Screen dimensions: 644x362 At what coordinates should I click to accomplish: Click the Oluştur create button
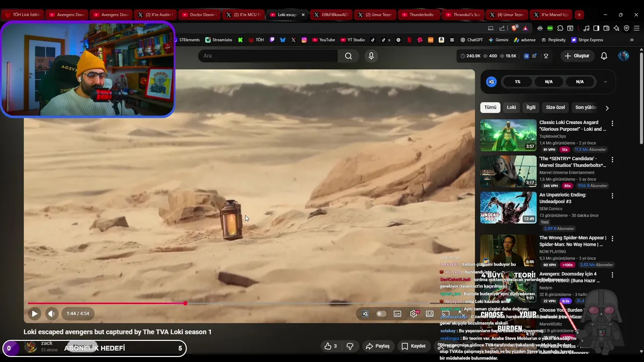tap(577, 56)
